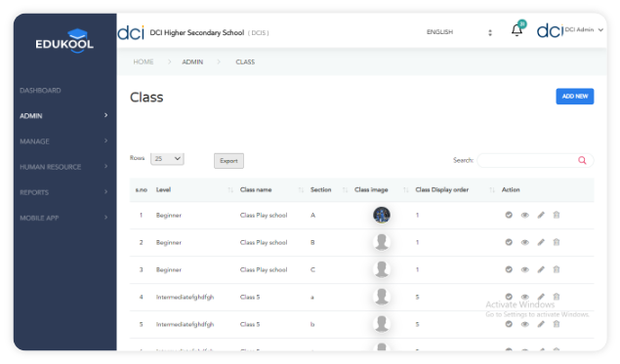Click the status check icon for row 1
Screen dimensions: 620x364
click(x=509, y=215)
